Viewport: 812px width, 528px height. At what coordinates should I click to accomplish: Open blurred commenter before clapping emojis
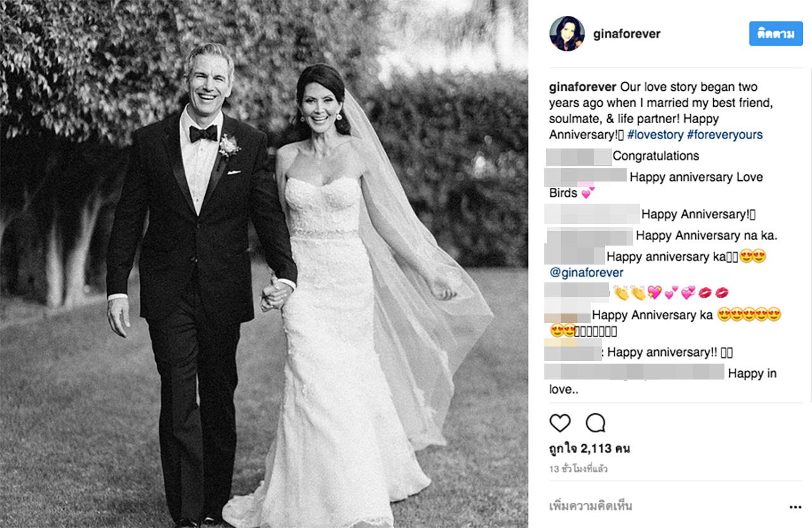point(578,292)
